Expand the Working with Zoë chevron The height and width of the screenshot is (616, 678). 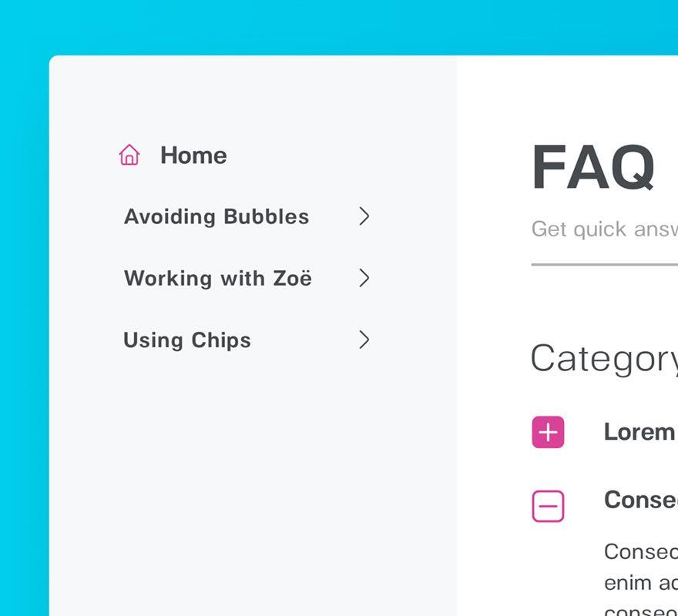click(364, 278)
